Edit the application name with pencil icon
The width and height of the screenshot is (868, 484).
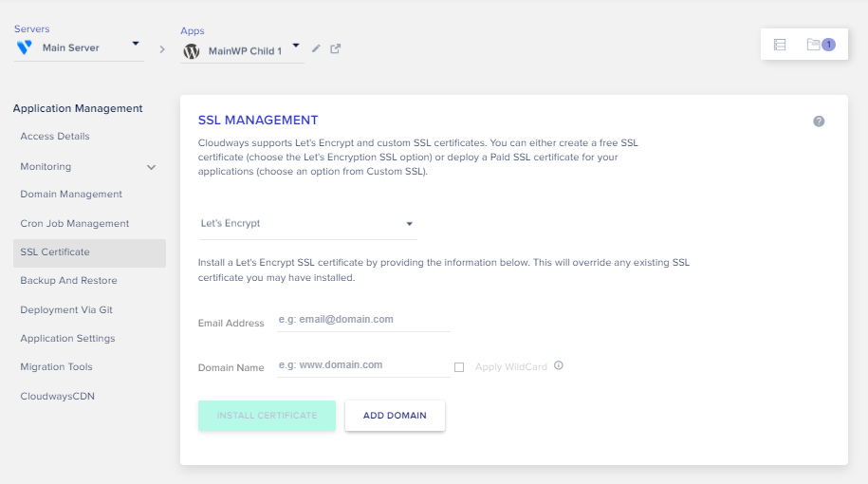pos(316,48)
